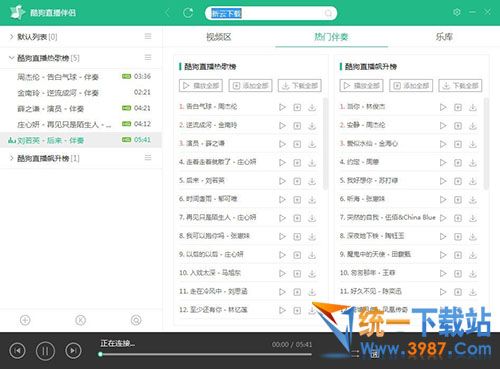Add 约定 - 周蕙 to playlist
The height and width of the screenshot is (369, 500).
point(458,163)
